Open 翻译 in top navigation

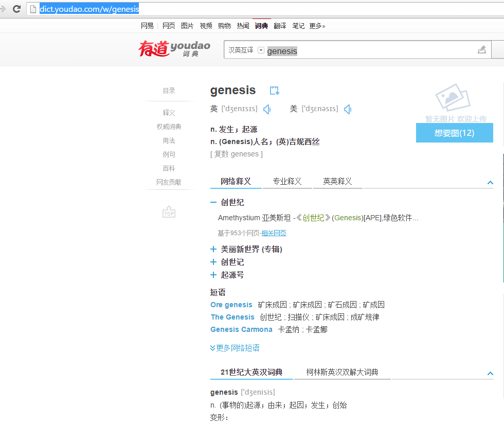[x=280, y=26]
